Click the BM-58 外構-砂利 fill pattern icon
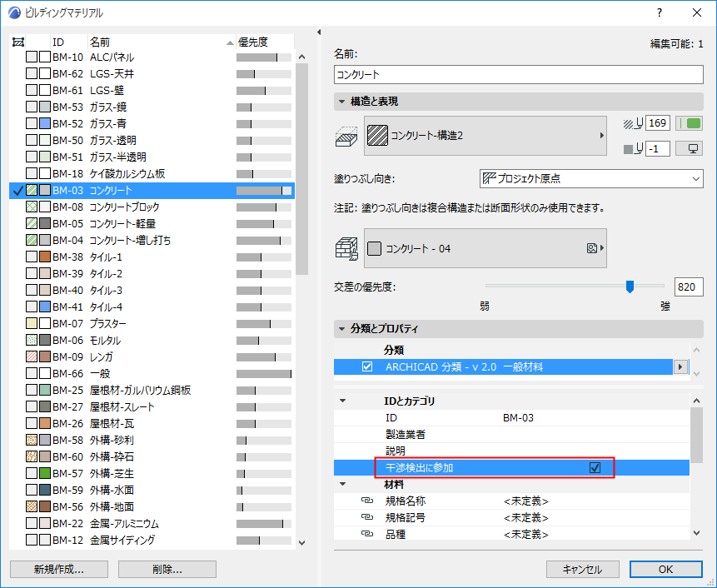 [x=32, y=440]
